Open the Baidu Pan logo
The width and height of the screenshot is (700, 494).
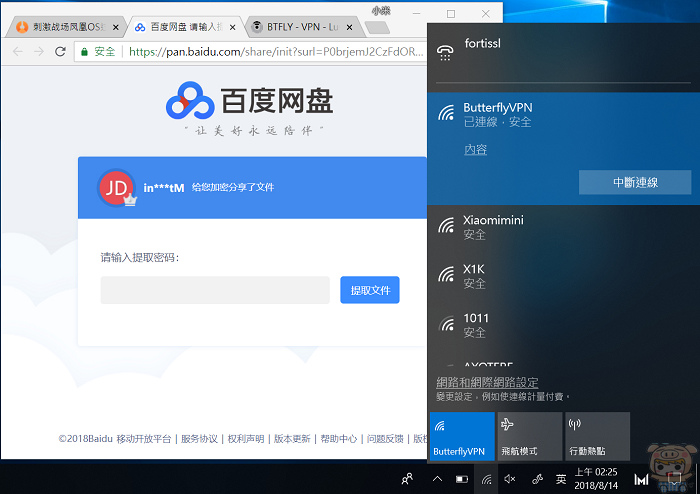pos(249,100)
